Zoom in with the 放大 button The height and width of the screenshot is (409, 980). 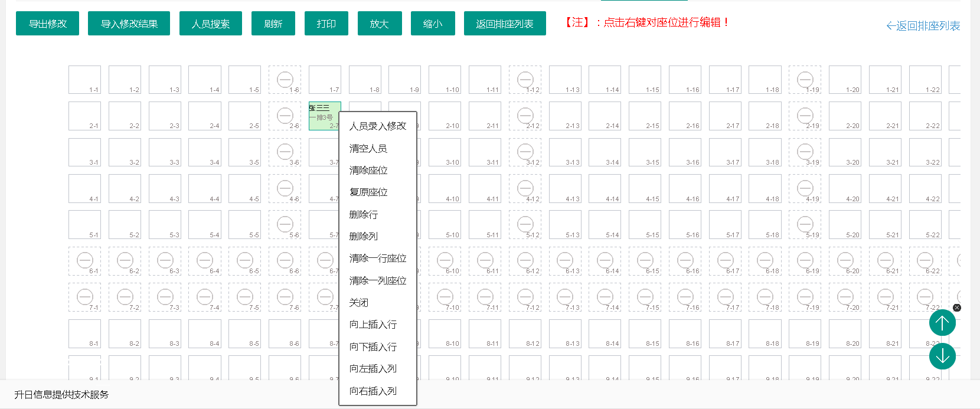pos(380,24)
